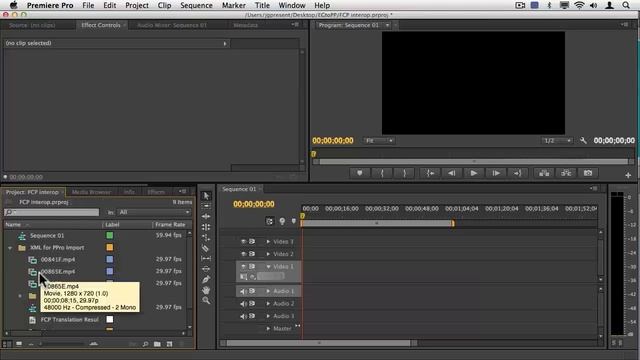Mute the Audio 2 track speaker
Screen dimensions: 640x360
click(x=243, y=304)
